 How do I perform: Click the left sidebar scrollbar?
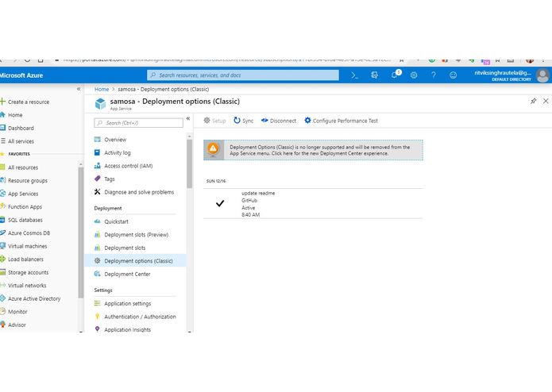click(81, 232)
